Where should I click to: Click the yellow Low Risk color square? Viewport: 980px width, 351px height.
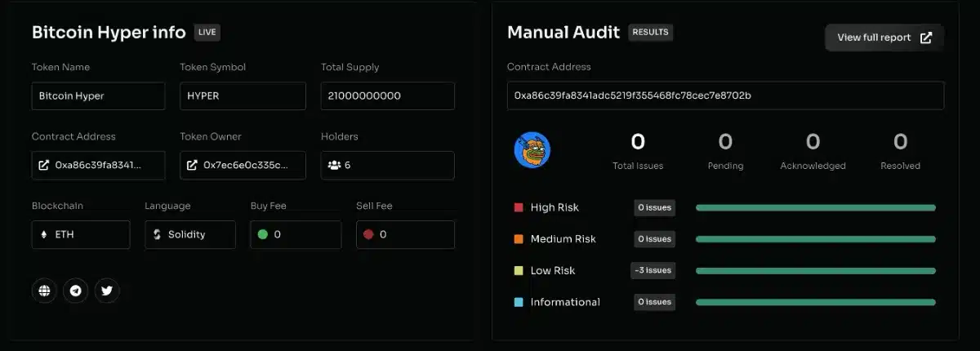click(x=519, y=270)
